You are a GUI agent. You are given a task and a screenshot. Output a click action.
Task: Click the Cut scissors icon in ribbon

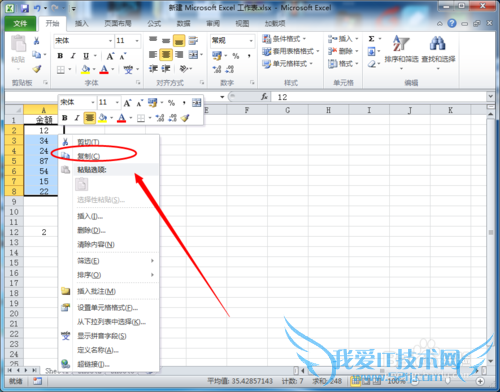click(x=36, y=41)
